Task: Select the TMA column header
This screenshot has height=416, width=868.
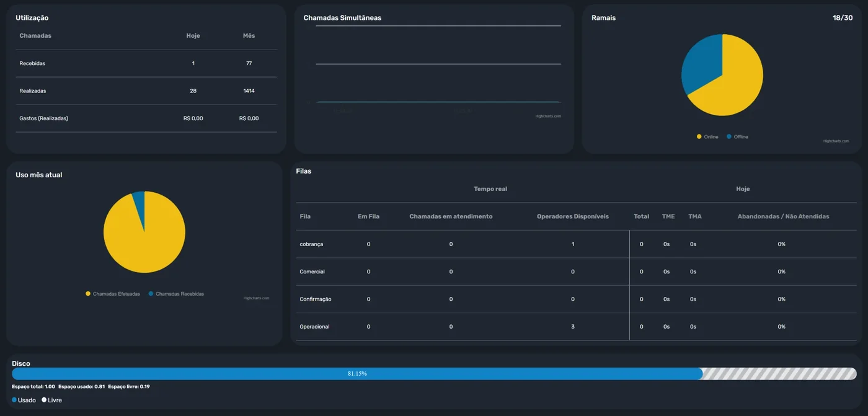Action: (x=695, y=216)
